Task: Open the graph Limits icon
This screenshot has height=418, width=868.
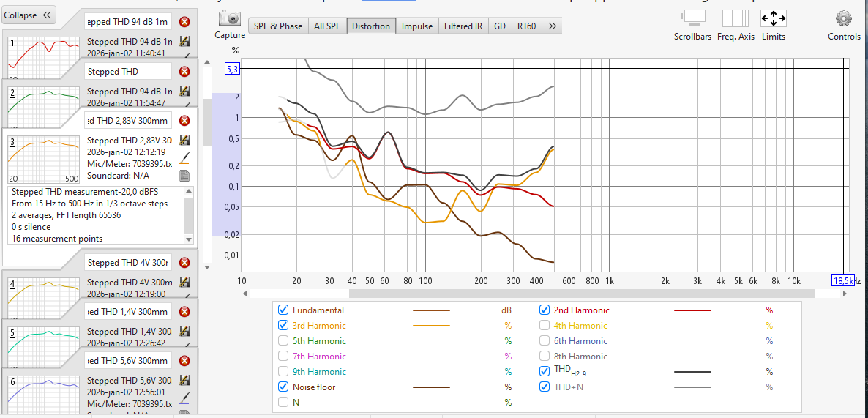Action: point(773,18)
